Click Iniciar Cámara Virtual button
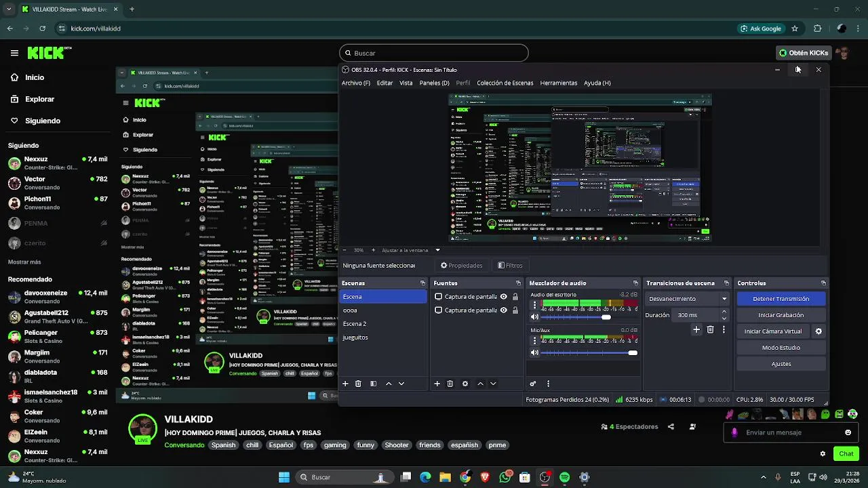This screenshot has height=488, width=868. 773,331
